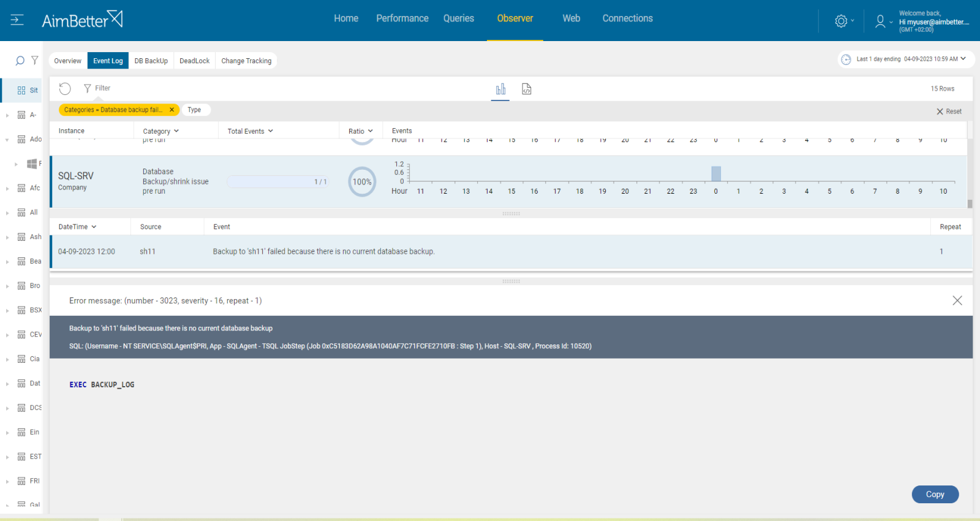Click the Repeat column header
Image resolution: width=980 pixels, height=521 pixels.
[x=951, y=227]
